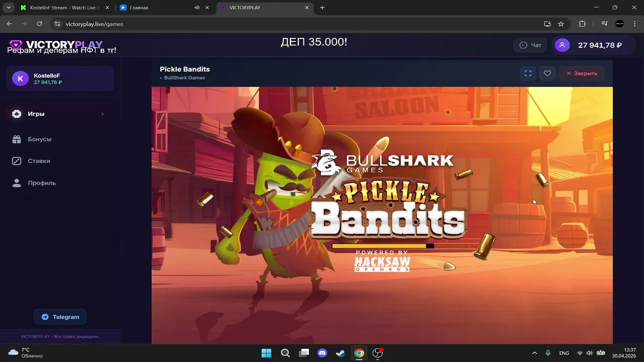
Task: Open Steam from taskbar
Action: (x=341, y=353)
